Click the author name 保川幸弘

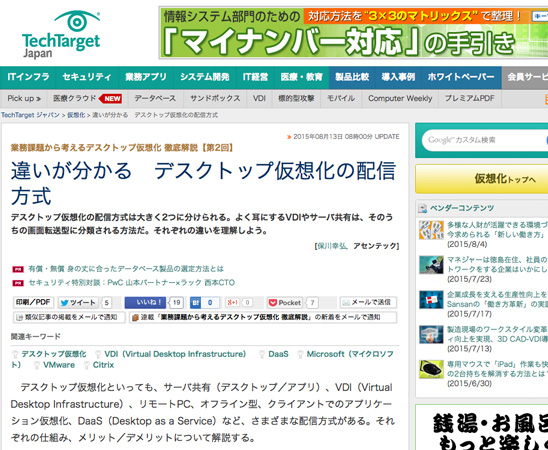332,246
